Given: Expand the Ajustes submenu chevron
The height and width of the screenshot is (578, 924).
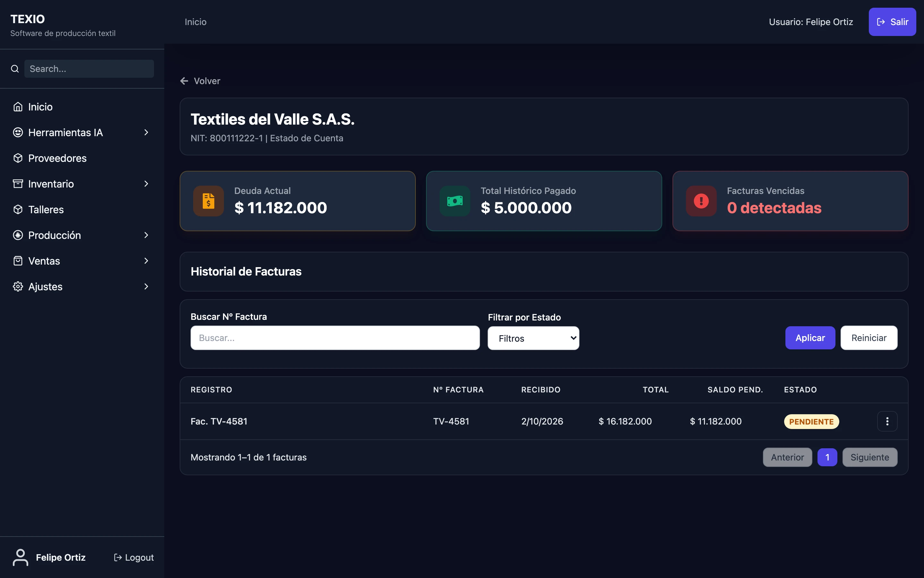Looking at the screenshot, I should click(x=146, y=286).
